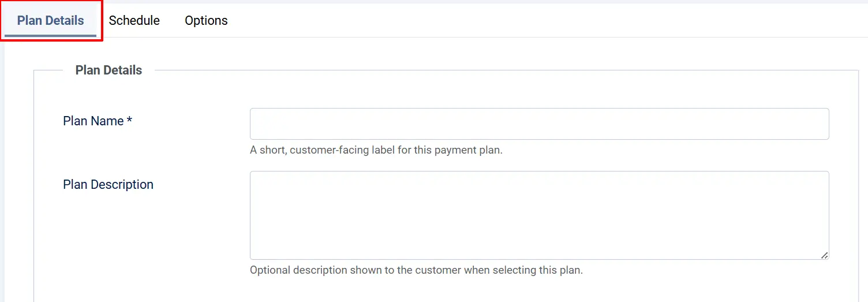
Task: Click empty tab bar area right of Options
Action: tap(548, 20)
